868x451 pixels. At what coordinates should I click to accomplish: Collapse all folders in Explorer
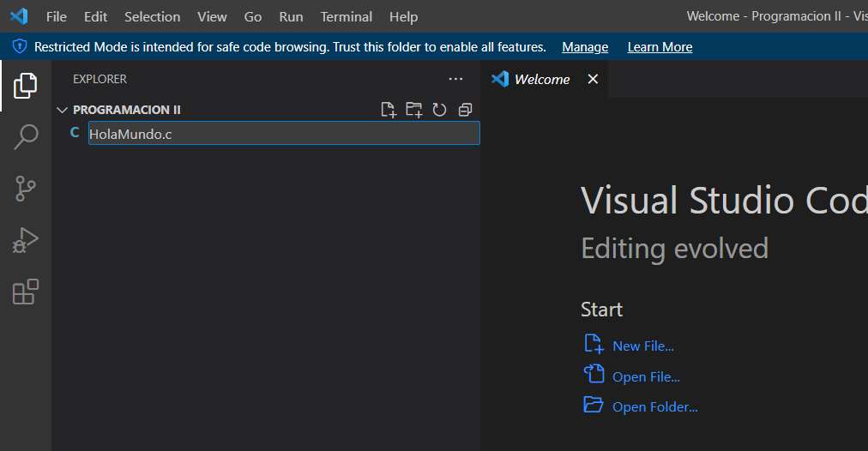465,110
